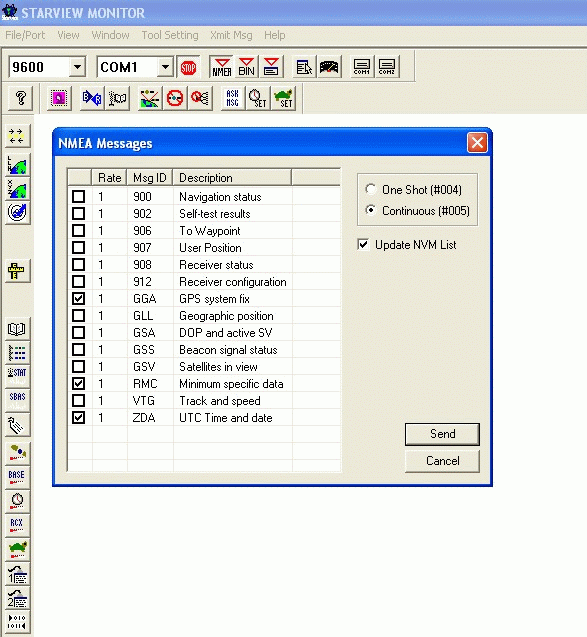Click the four arrows sidebar icon

(x=17, y=136)
